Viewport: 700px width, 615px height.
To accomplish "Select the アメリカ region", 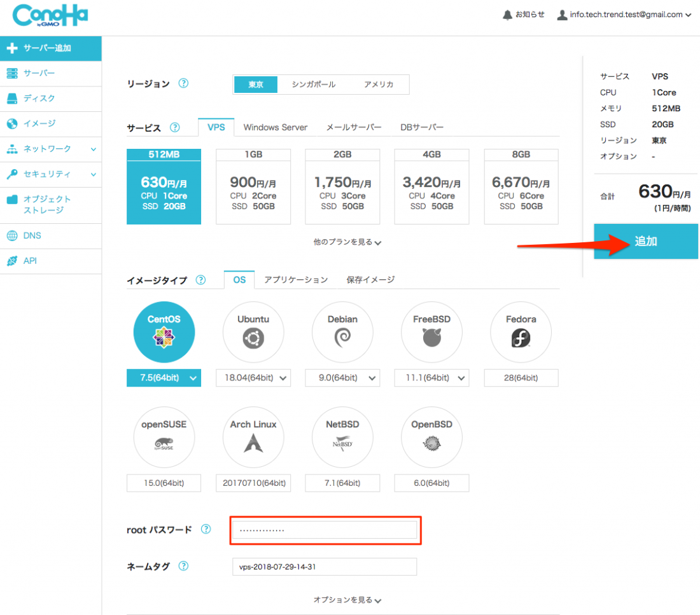I will pos(379,85).
